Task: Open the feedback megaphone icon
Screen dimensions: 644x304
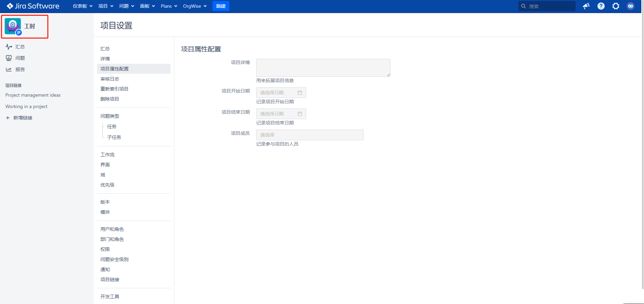Action: 586,6
